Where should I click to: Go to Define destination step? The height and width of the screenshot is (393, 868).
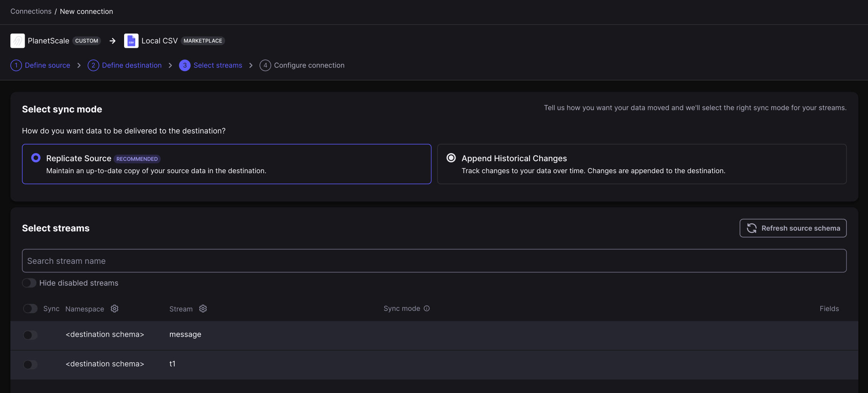132,65
